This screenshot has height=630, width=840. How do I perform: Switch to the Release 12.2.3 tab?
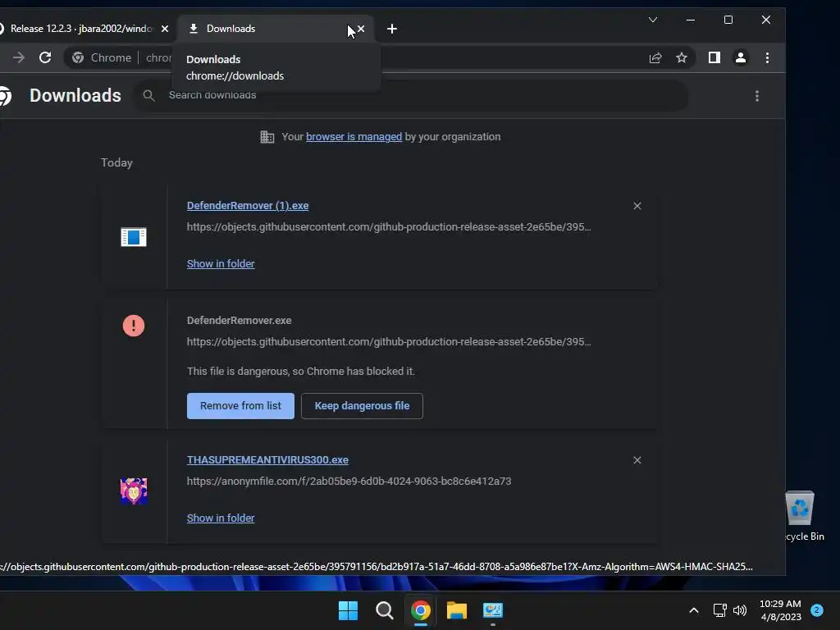click(80, 29)
